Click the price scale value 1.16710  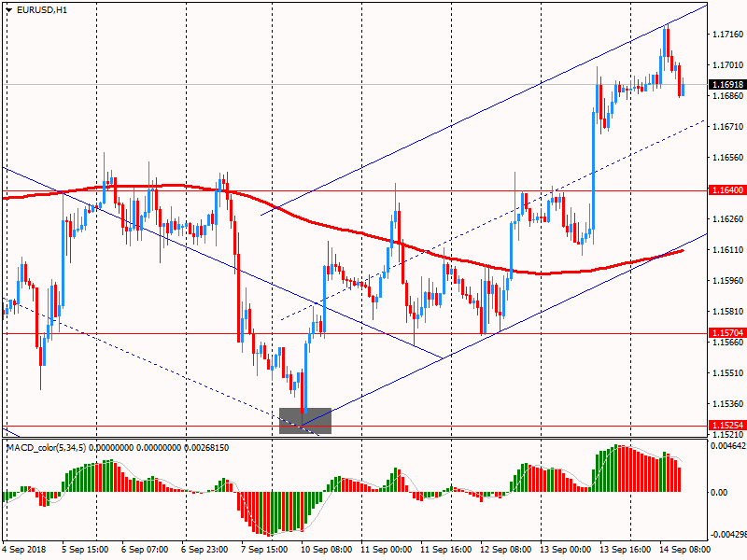(x=728, y=127)
